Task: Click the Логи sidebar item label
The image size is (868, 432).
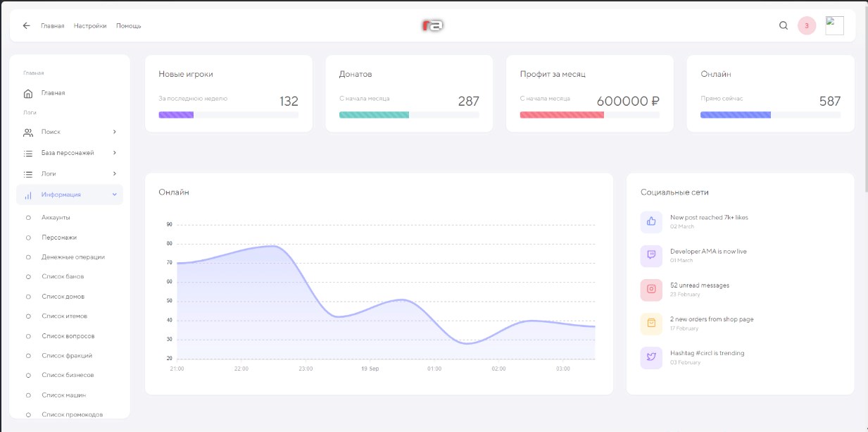Action: tap(49, 173)
